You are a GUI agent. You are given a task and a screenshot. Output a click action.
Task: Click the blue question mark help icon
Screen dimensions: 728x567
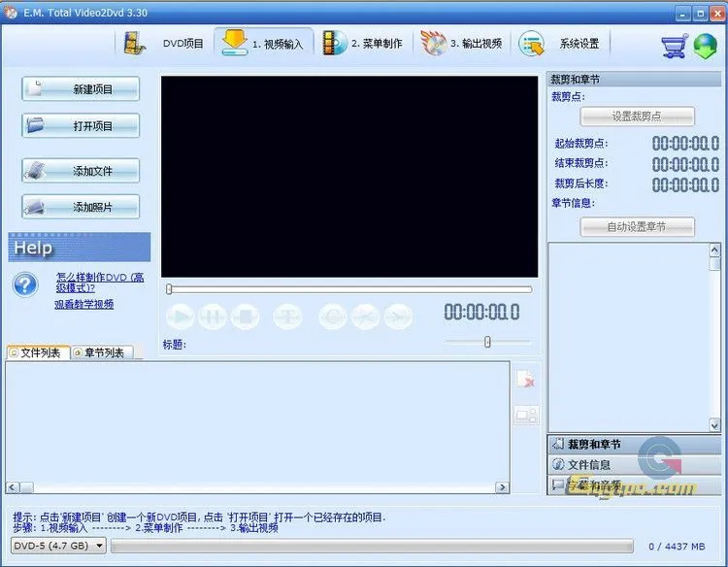pos(25,284)
